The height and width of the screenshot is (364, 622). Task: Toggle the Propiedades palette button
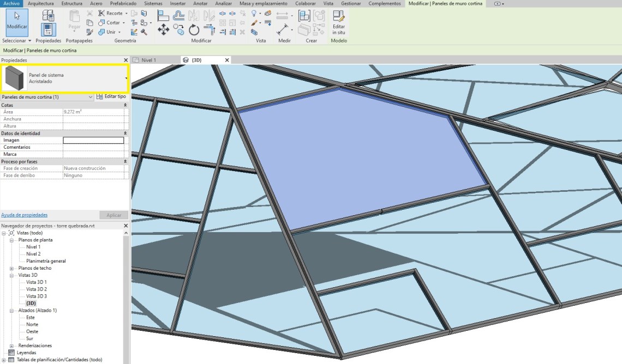point(48,29)
